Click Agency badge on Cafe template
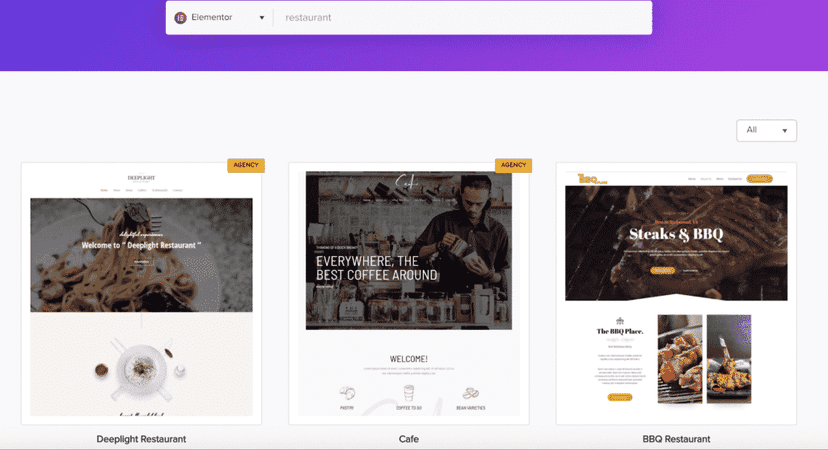Image resolution: width=828 pixels, height=450 pixels. click(513, 165)
